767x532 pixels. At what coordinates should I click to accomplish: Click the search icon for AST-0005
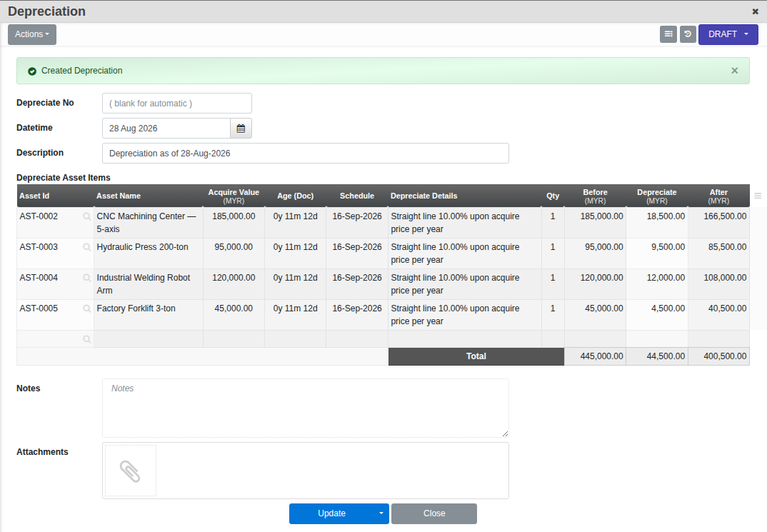coord(86,308)
